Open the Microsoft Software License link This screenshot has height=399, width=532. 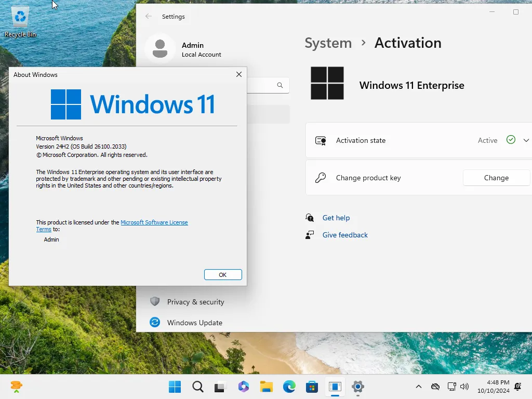pyautogui.click(x=154, y=222)
